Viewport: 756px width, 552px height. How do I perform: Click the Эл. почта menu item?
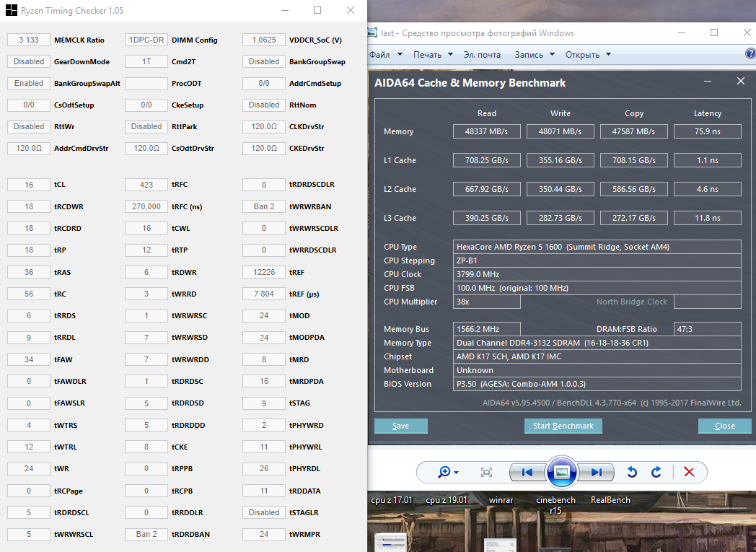[482, 54]
